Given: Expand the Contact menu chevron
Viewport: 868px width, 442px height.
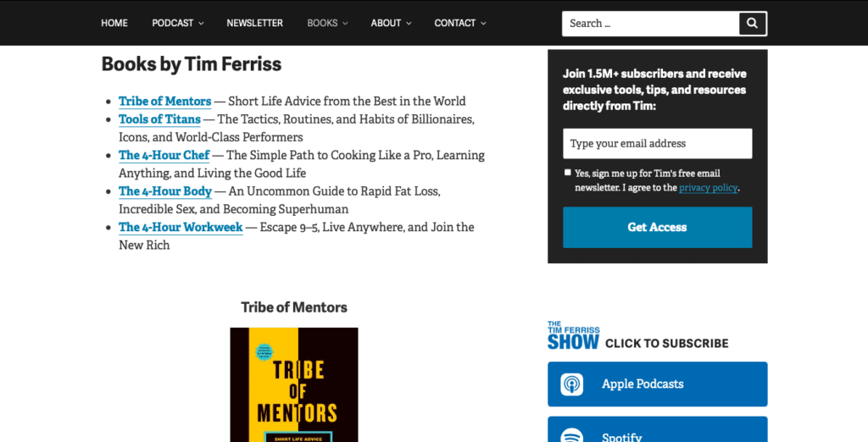Looking at the screenshot, I should [483, 23].
